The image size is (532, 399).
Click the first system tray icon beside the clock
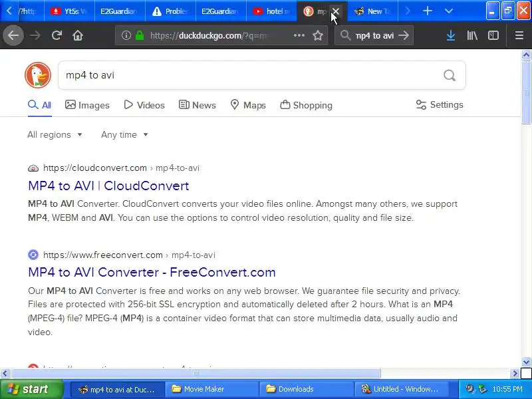coord(470,389)
